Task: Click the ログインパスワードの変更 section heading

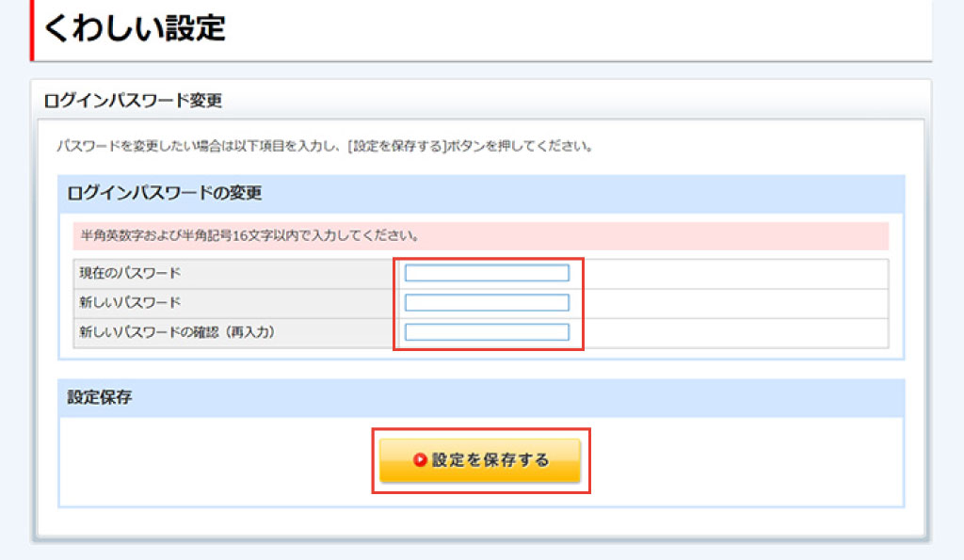Action: [x=165, y=193]
